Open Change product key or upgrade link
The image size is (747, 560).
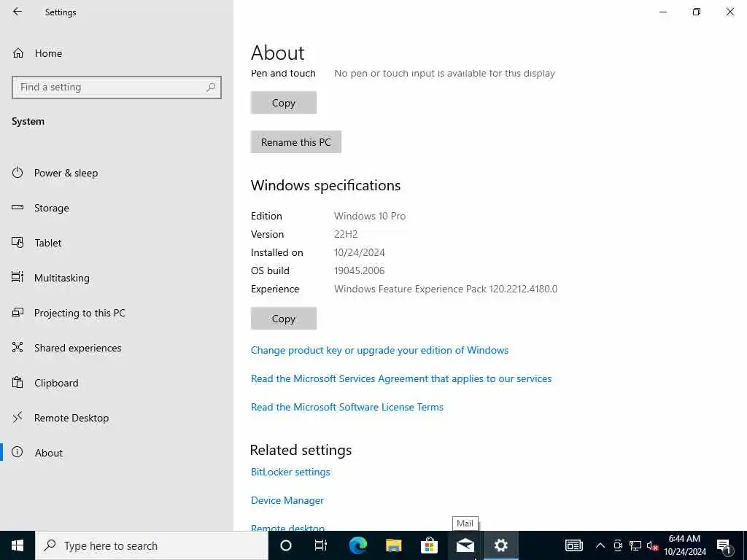379,350
